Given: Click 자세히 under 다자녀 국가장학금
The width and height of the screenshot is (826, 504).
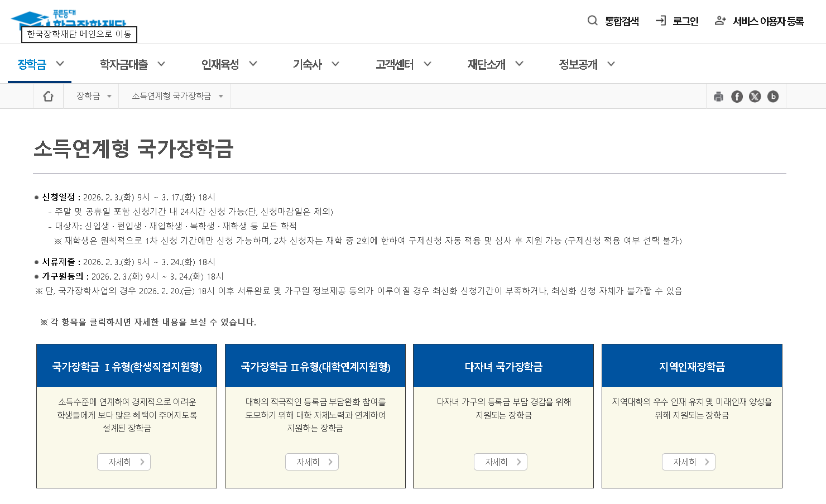Looking at the screenshot, I should pos(500,462).
